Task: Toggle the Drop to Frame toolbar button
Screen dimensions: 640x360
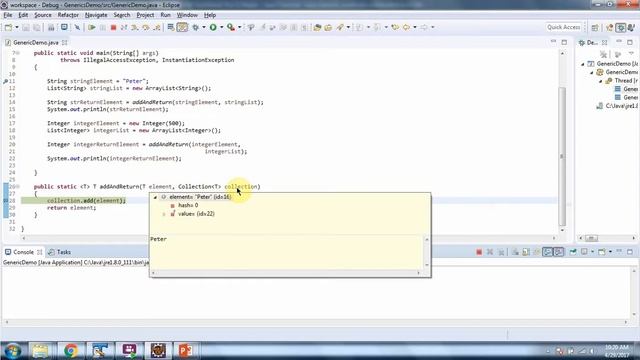Action: click(171, 27)
